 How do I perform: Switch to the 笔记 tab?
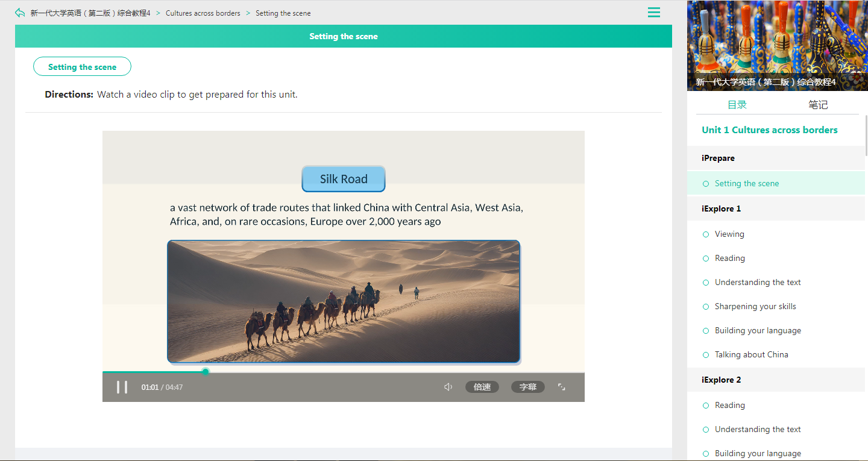click(818, 105)
